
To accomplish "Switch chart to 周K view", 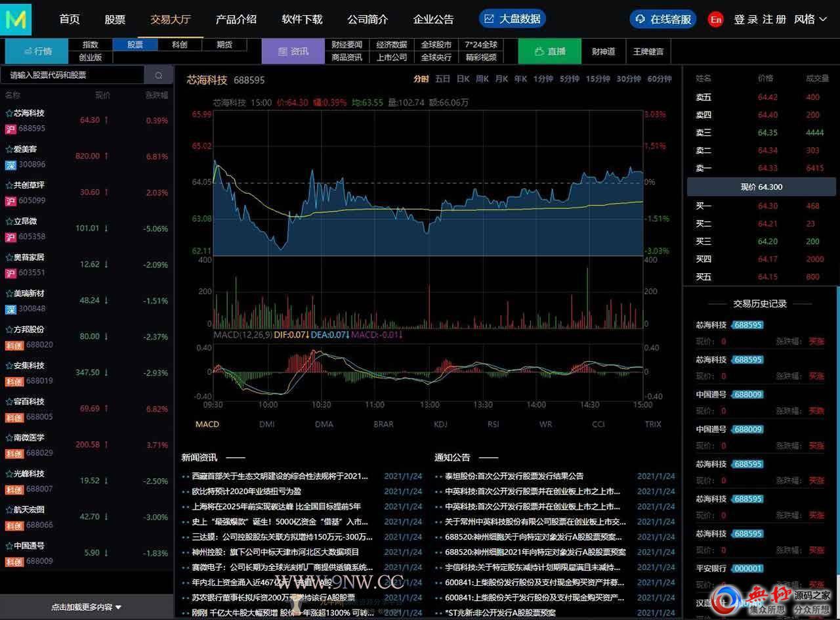I will tap(482, 79).
